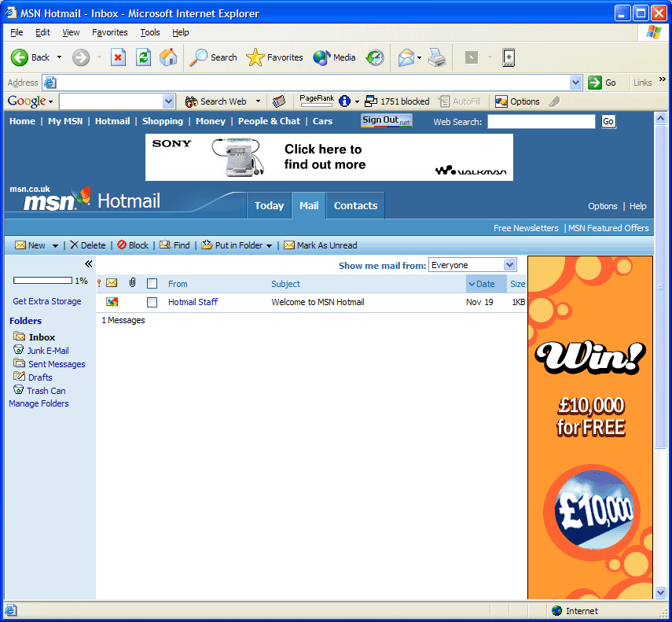The image size is (672, 622).
Task: Collapse the folder pane with double chevron
Action: point(88,264)
